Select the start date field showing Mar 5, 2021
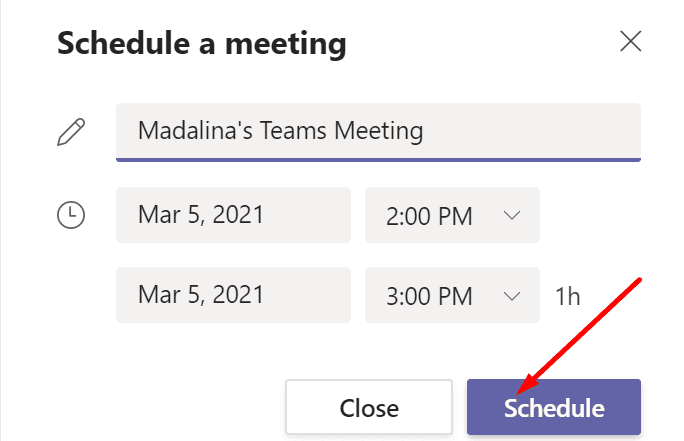The width and height of the screenshot is (684, 441). click(x=233, y=215)
